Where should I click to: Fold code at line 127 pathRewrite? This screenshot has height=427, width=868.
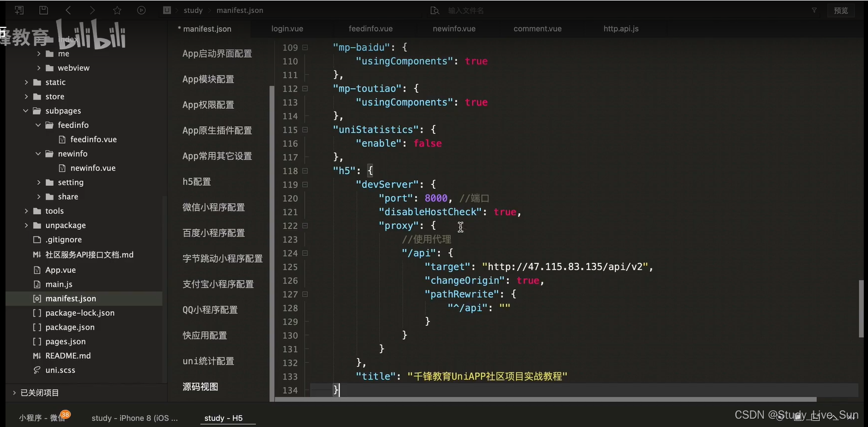pos(305,294)
